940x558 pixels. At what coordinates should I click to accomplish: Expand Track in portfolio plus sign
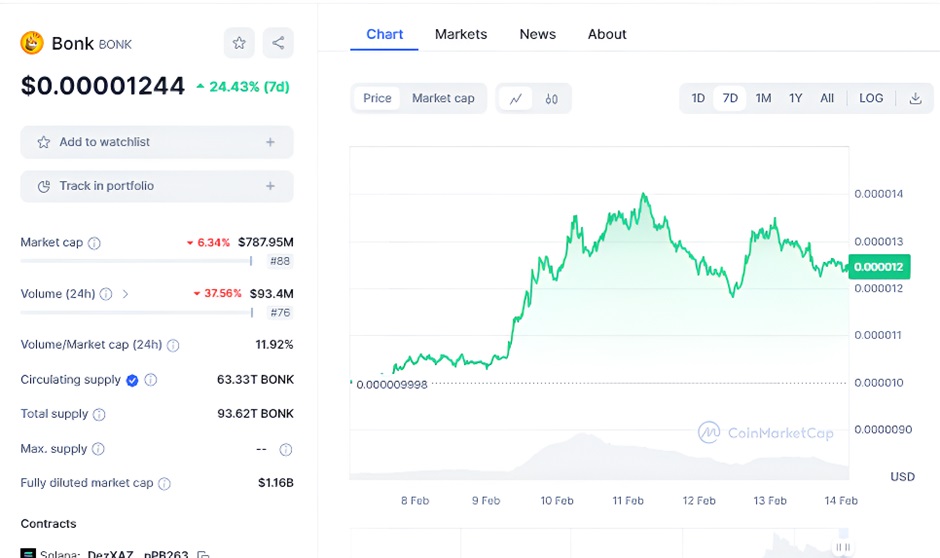tap(270, 186)
